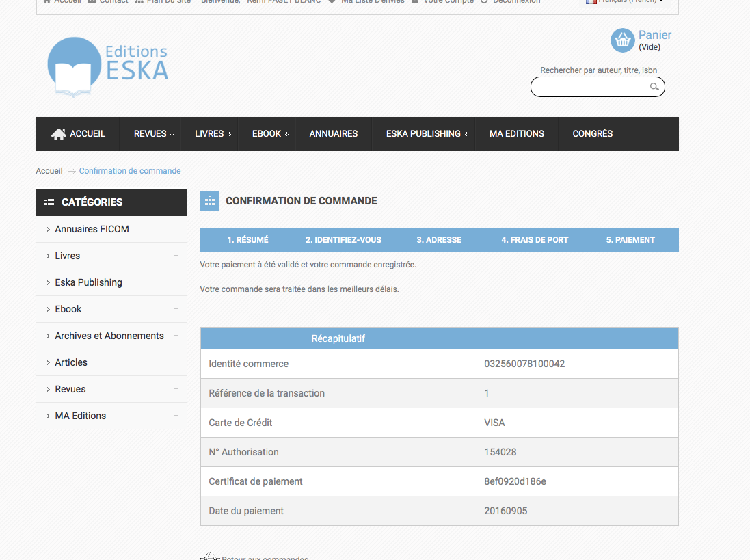Click the CONFIRMATION DE COMMANDE heading

302,201
